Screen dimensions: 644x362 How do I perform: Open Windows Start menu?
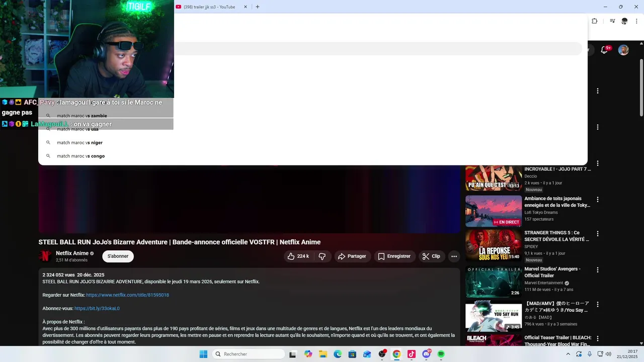pyautogui.click(x=203, y=354)
